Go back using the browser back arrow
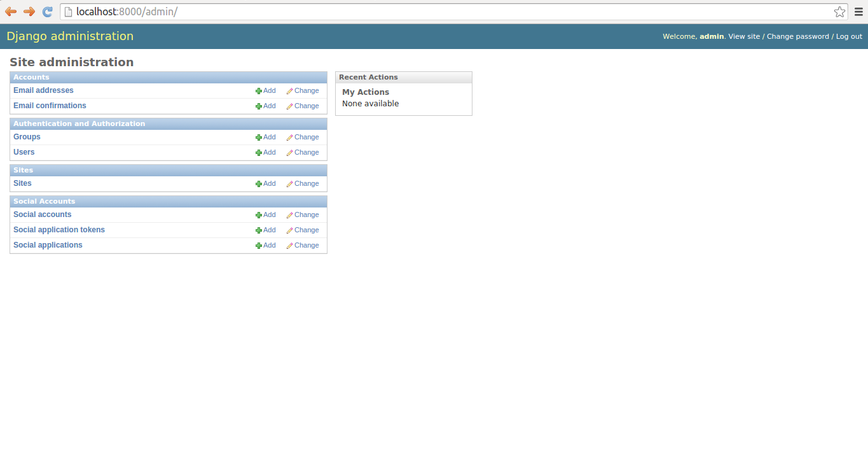The image size is (868, 457). click(11, 11)
